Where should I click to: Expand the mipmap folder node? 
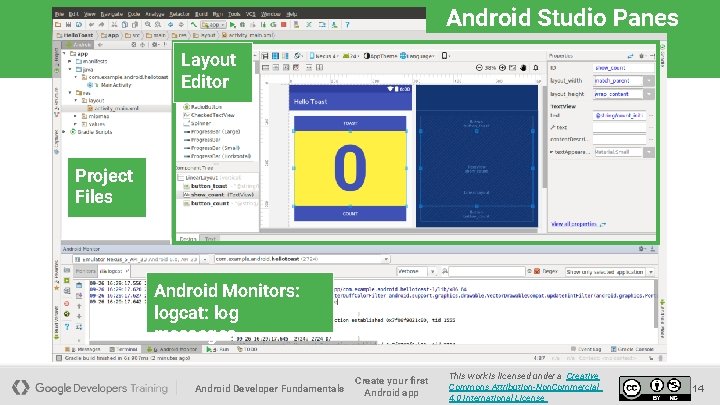[x=76, y=116]
